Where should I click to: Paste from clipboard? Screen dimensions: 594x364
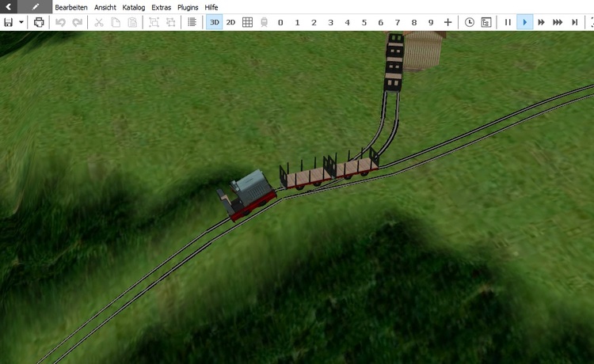(132, 22)
